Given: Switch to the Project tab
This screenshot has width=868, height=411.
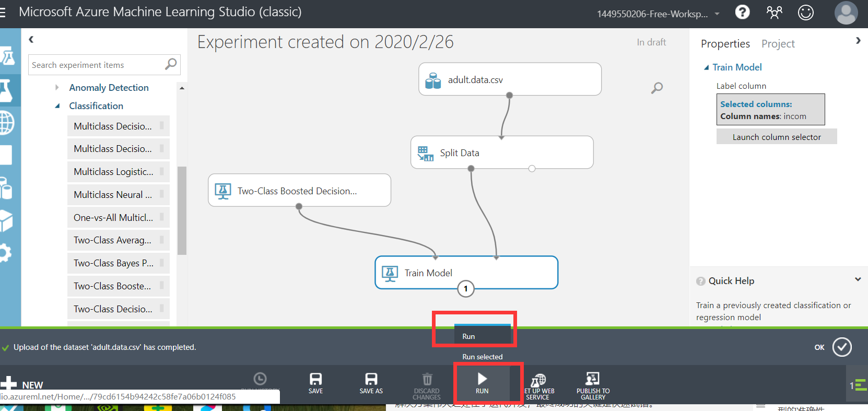Looking at the screenshot, I should point(778,44).
